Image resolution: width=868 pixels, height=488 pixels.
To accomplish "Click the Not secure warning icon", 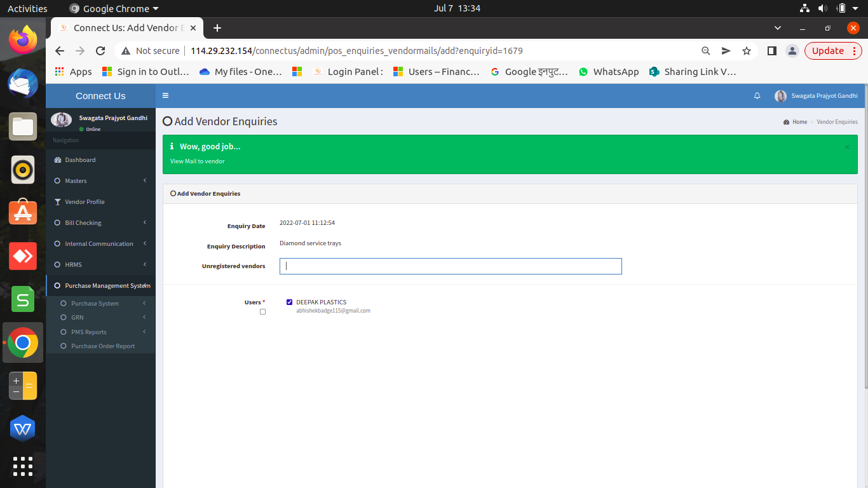I will coord(125,51).
